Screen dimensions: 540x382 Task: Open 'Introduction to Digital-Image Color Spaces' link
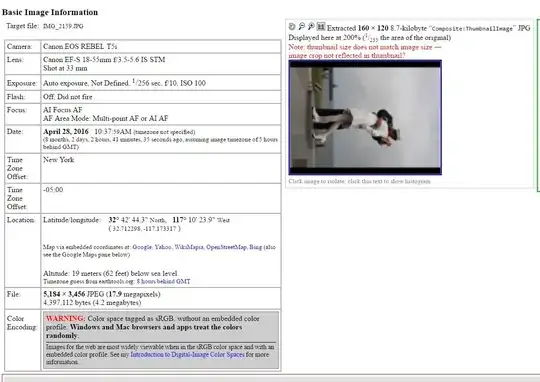click(187, 354)
